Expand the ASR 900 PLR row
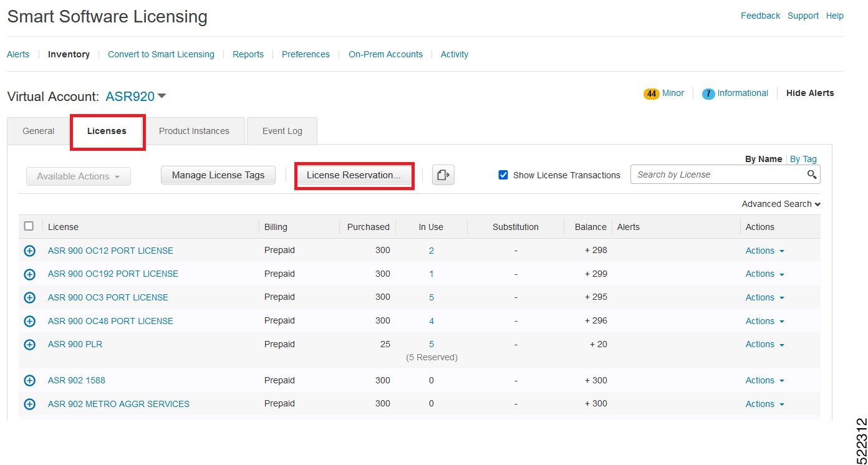Image resolution: width=868 pixels, height=465 pixels. coord(29,344)
